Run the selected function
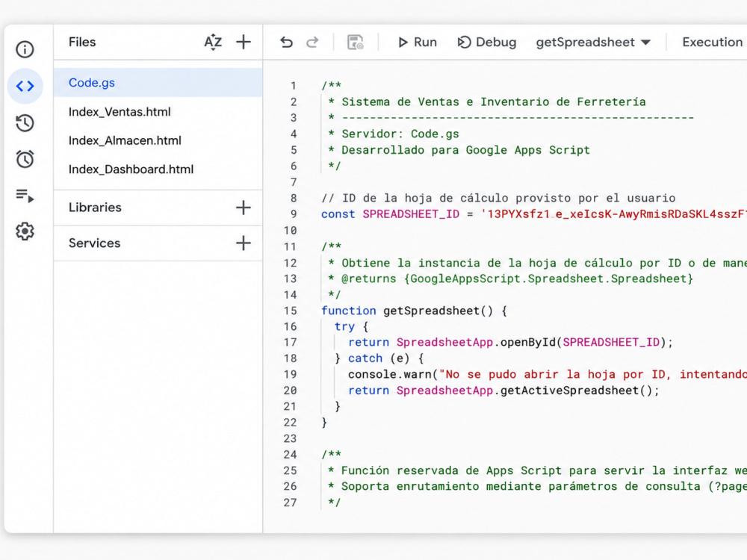Viewport: 747px width, 560px height. point(418,43)
